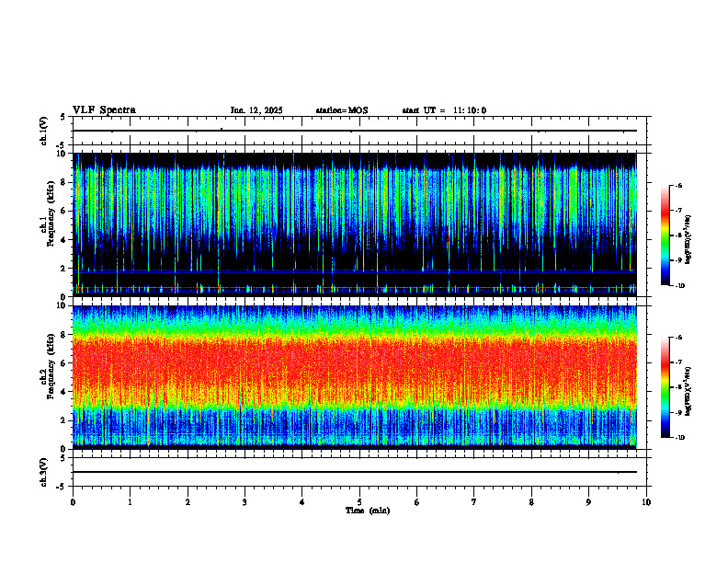The height and width of the screenshot is (563, 728).
Task: Click time axis tick label "8"
Action: [531, 502]
